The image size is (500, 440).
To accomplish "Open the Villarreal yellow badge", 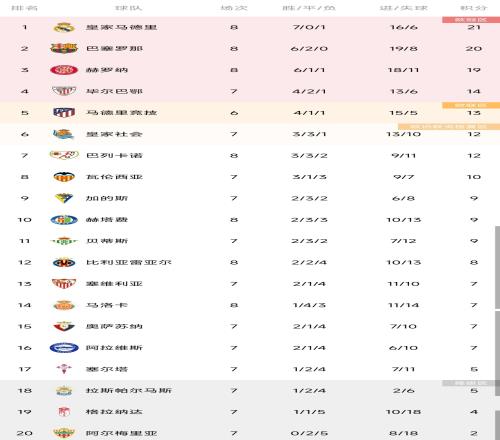I will (x=64, y=262).
